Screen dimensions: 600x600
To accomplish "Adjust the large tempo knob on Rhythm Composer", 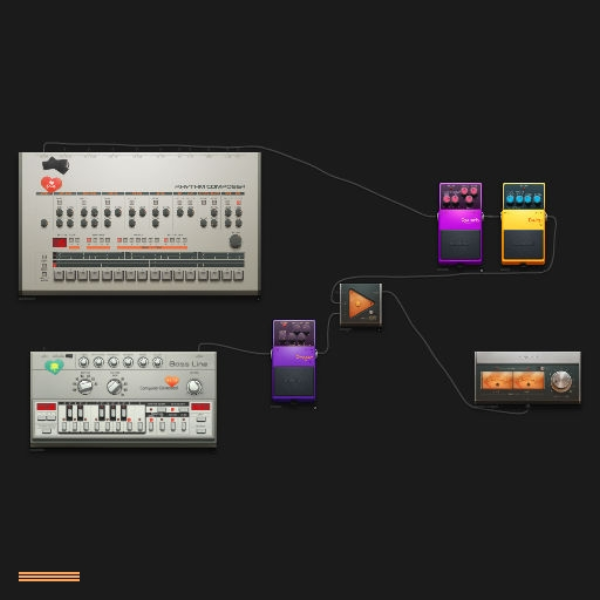I will pos(235,241).
